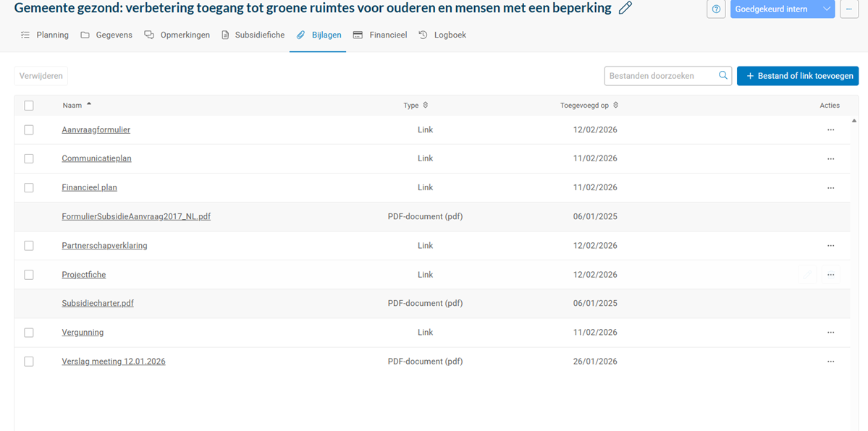Open actions menu for the Communicatieplan row

pyautogui.click(x=830, y=159)
